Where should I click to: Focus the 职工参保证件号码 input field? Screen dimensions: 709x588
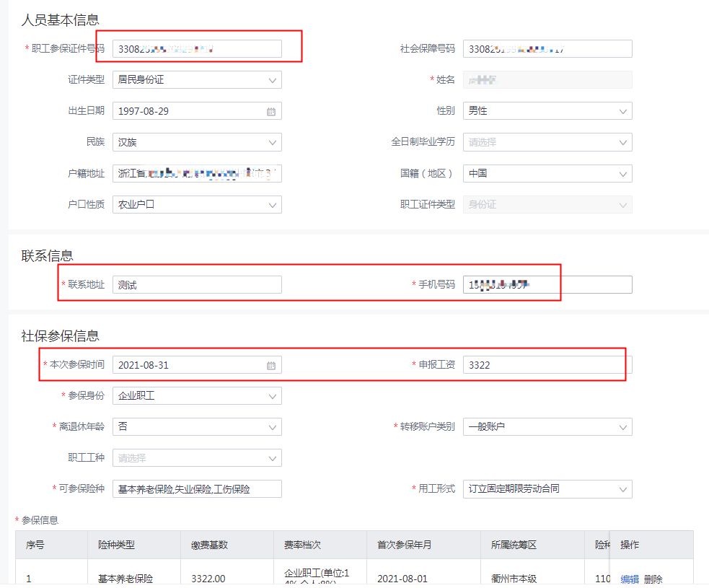pos(197,49)
